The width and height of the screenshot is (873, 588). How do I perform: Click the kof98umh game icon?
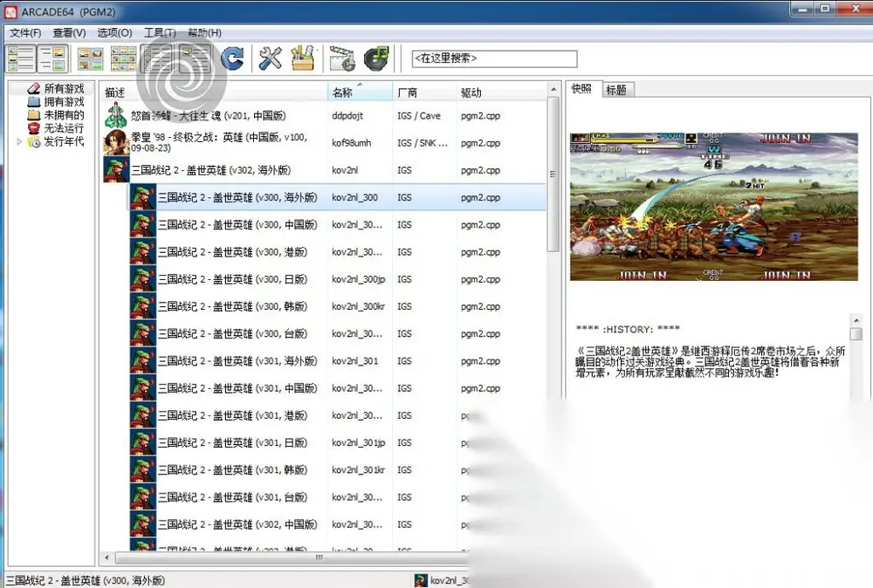point(116,143)
